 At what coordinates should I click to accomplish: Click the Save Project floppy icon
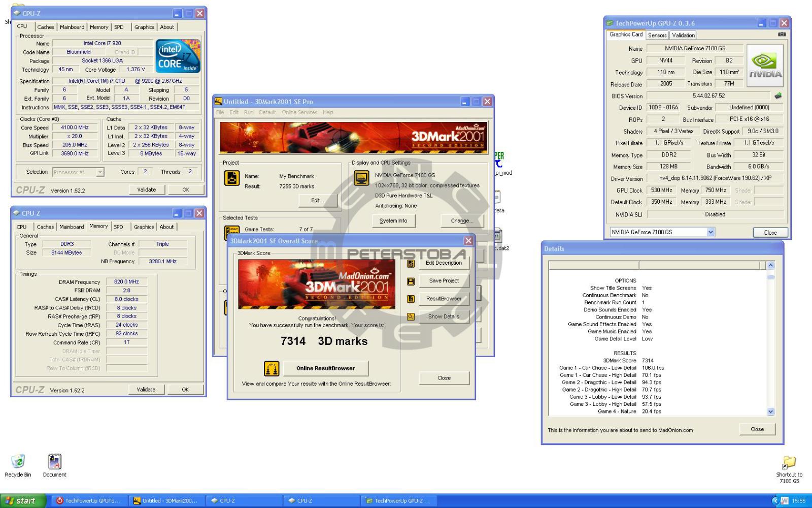[411, 281]
